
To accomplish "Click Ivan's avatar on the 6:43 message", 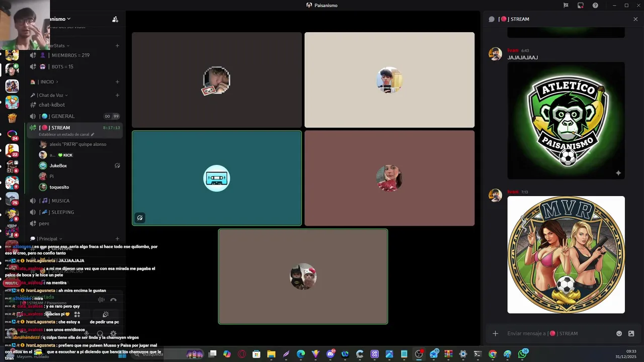I will click(x=495, y=54).
